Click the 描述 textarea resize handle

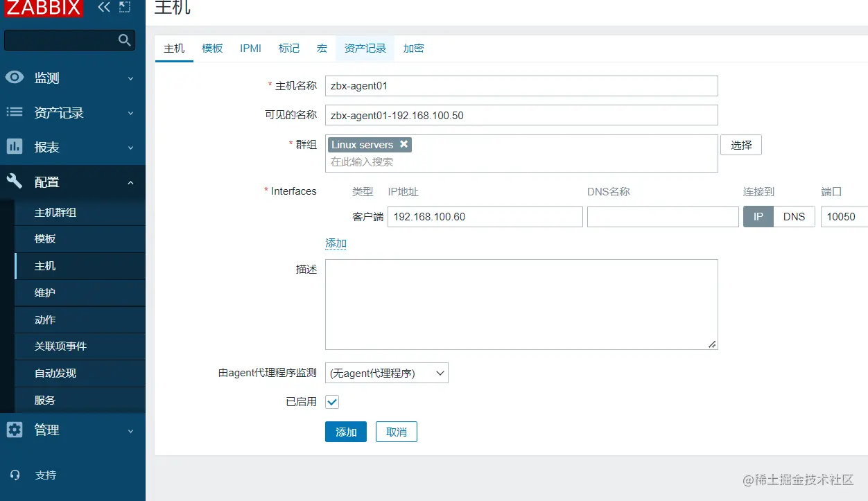click(712, 344)
